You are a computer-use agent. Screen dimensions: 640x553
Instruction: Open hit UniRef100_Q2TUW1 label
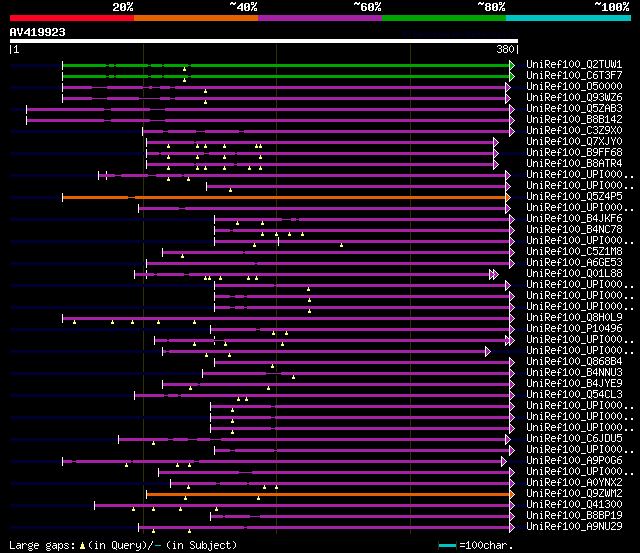click(x=574, y=64)
